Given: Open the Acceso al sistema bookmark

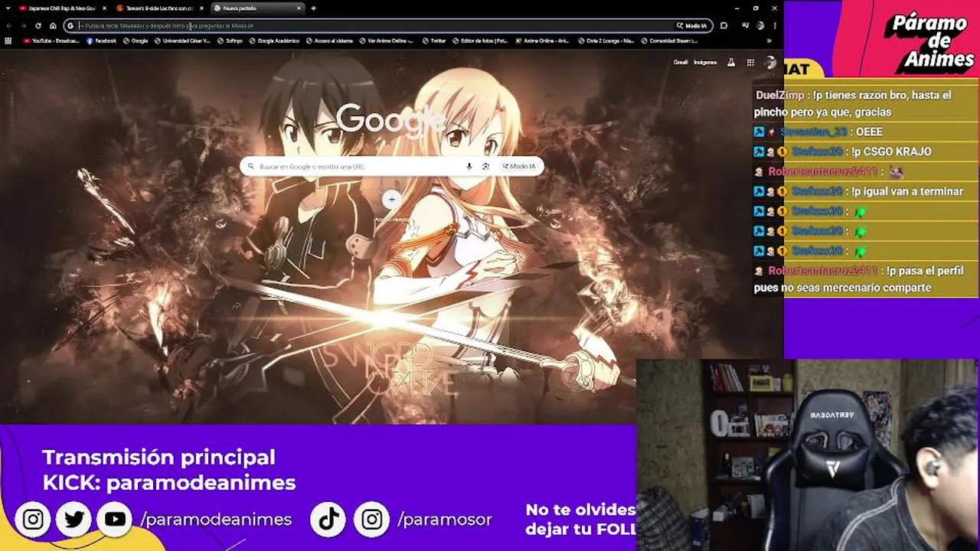Looking at the screenshot, I should coord(330,41).
